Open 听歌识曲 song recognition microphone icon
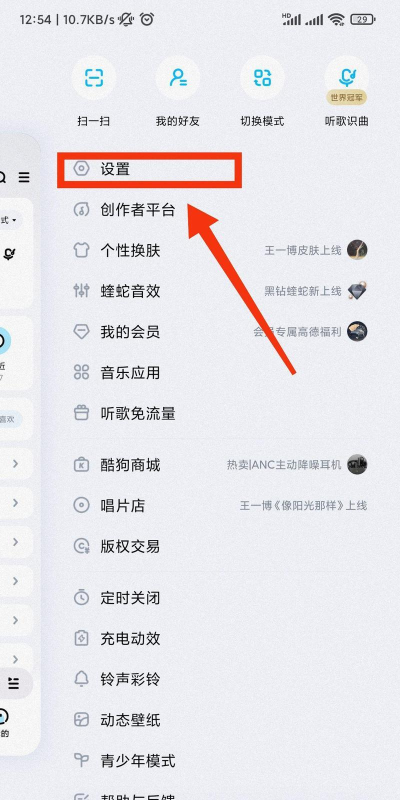 pyautogui.click(x=347, y=78)
